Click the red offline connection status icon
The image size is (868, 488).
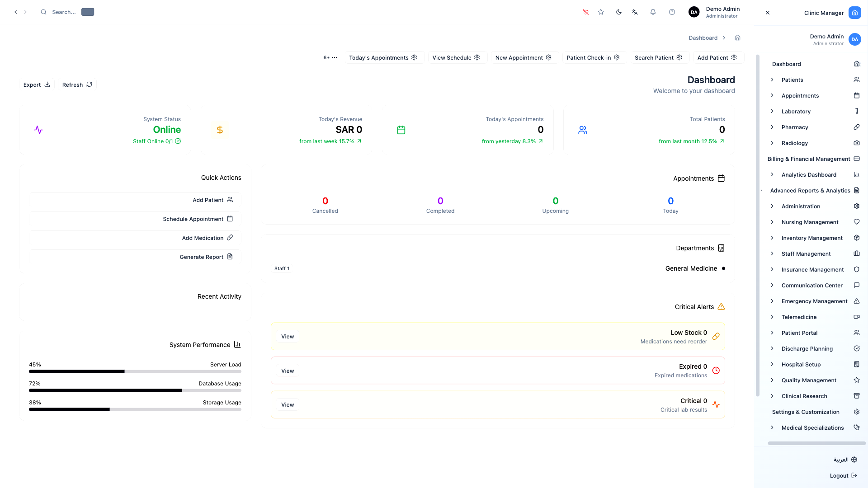585,12
